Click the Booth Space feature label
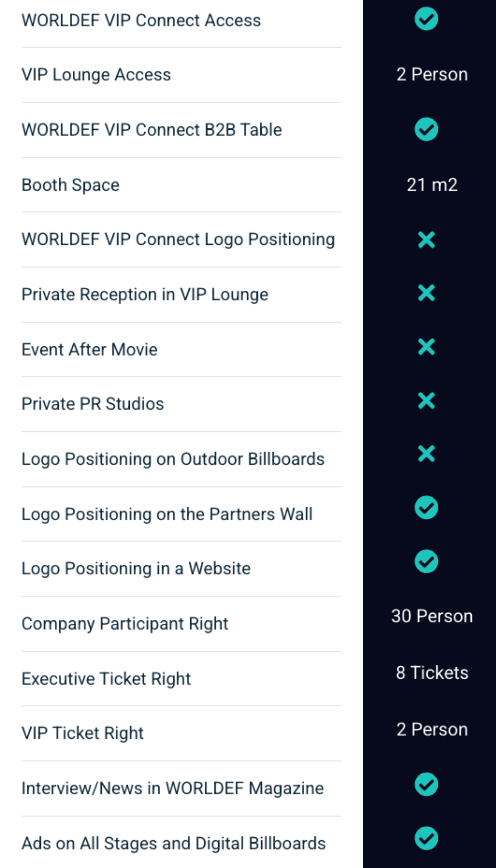Image resolution: width=496 pixels, height=868 pixels. [71, 185]
